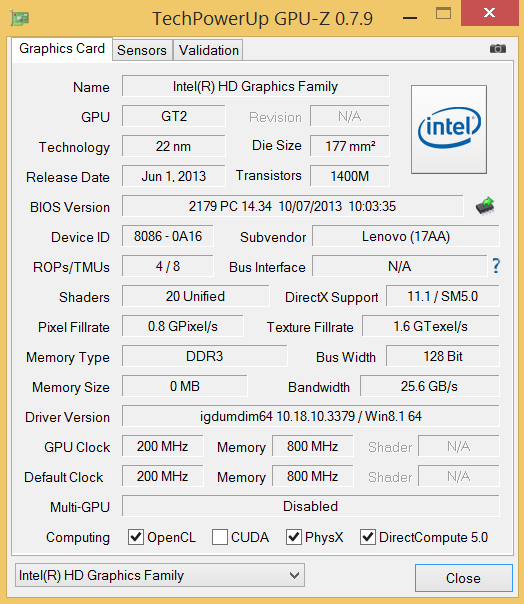Open the Intel(R) HD Graphics Family dropdown

tap(160, 575)
